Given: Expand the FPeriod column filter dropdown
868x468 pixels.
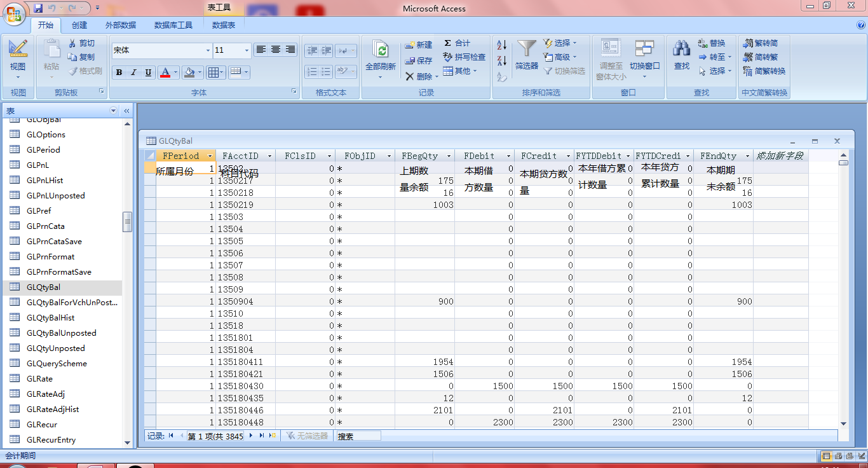Looking at the screenshot, I should click(210, 156).
